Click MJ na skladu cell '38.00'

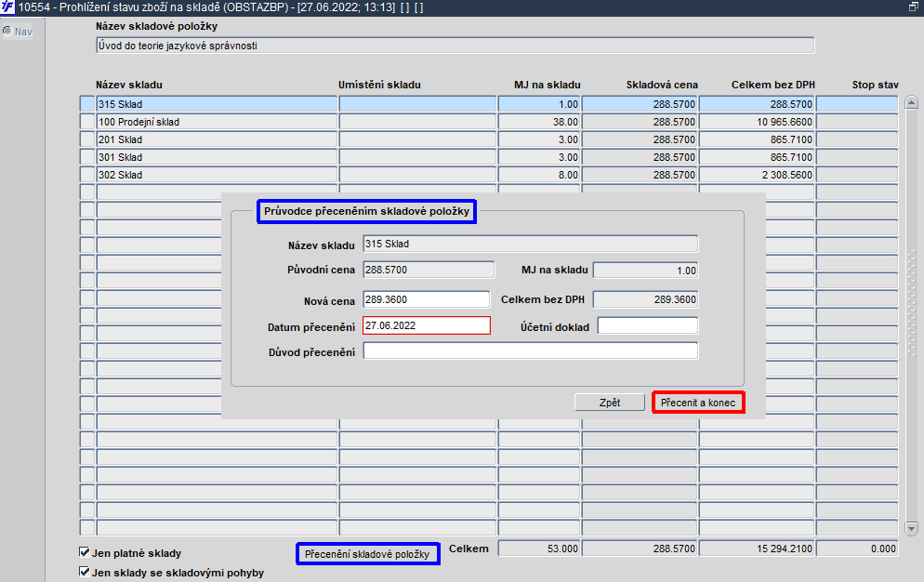click(539, 122)
